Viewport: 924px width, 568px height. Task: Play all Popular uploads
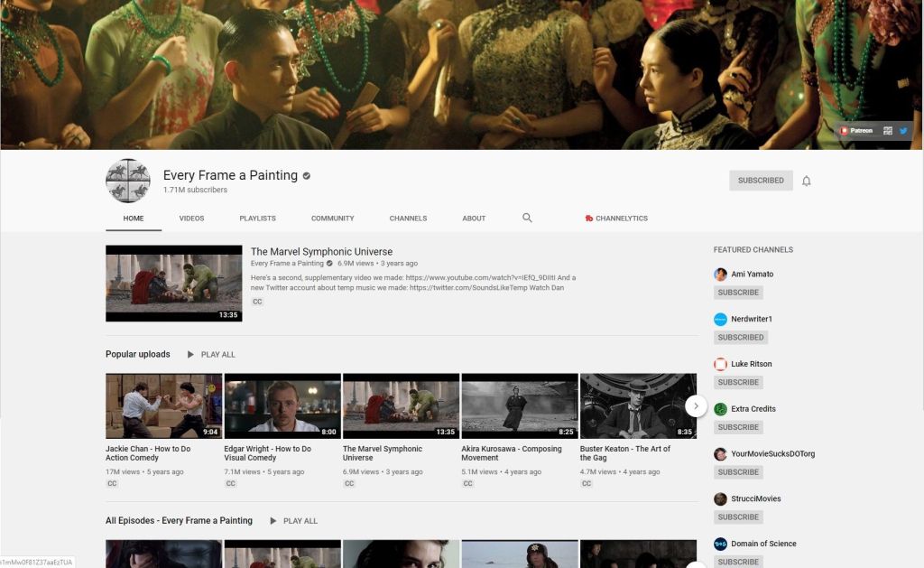211,355
